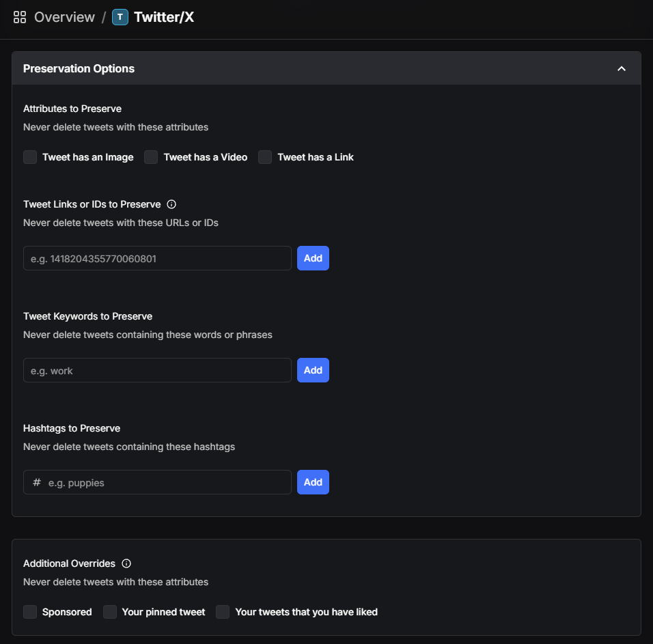Click the Preservation Options header title

[79, 69]
